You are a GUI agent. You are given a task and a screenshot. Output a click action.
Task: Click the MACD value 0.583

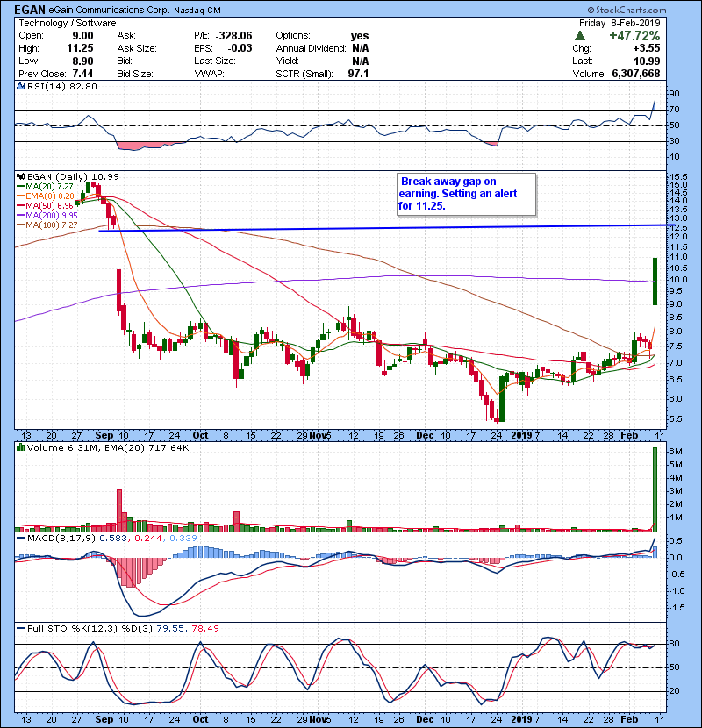pos(114,539)
